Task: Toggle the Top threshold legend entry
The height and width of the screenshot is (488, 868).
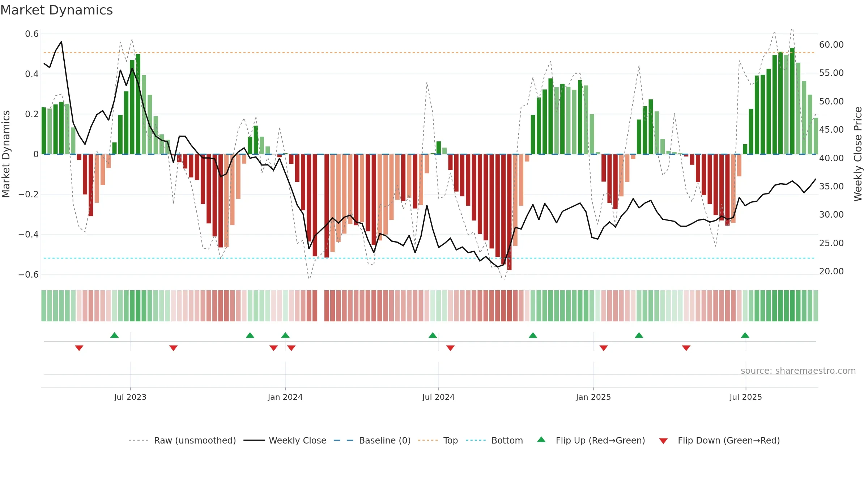Action: coord(438,440)
